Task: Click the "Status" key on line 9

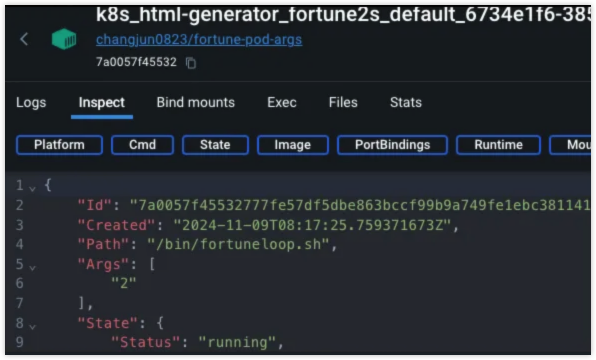Action: 146,342
